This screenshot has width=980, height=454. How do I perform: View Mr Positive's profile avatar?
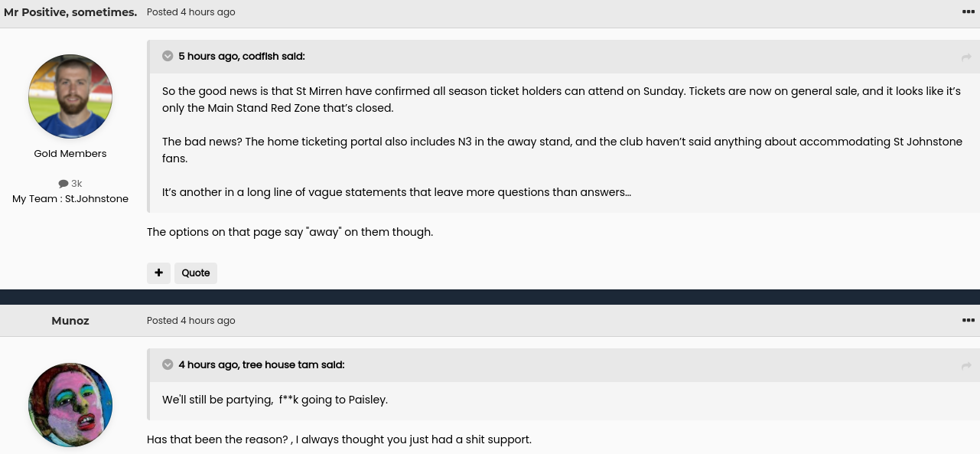70,96
